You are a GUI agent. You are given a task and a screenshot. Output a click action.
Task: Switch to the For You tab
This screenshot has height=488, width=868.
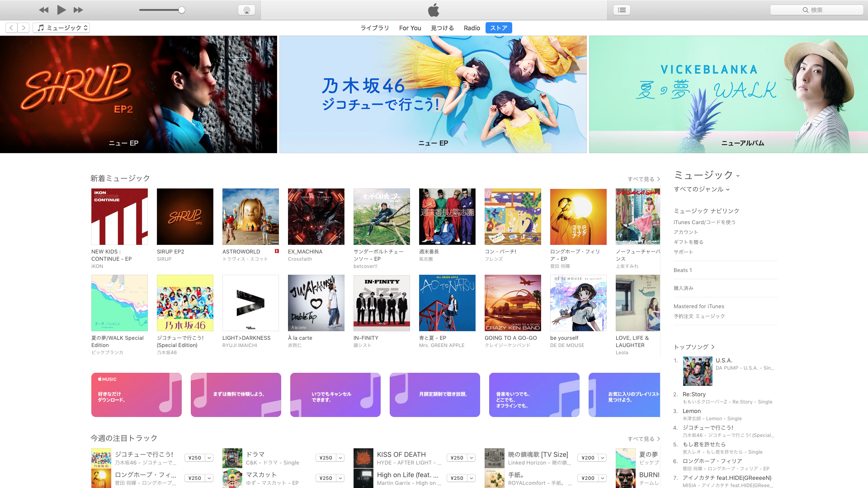pos(410,28)
